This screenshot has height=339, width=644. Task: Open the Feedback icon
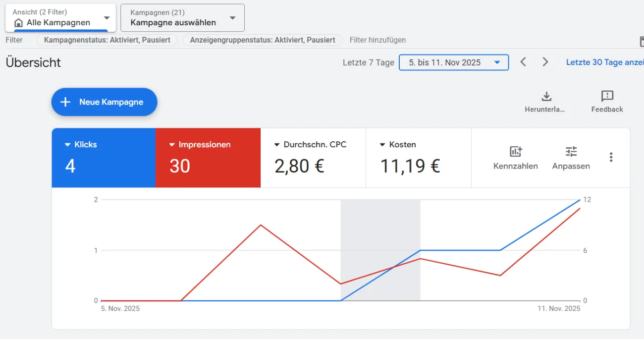tap(607, 97)
